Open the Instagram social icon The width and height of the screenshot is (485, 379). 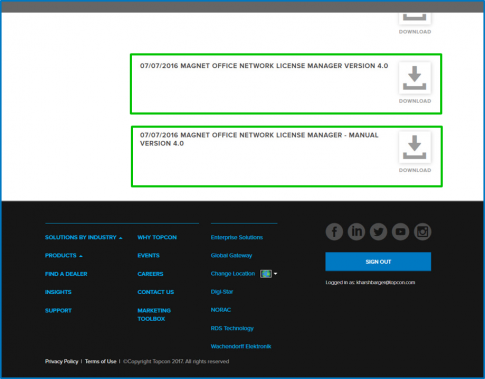(422, 232)
